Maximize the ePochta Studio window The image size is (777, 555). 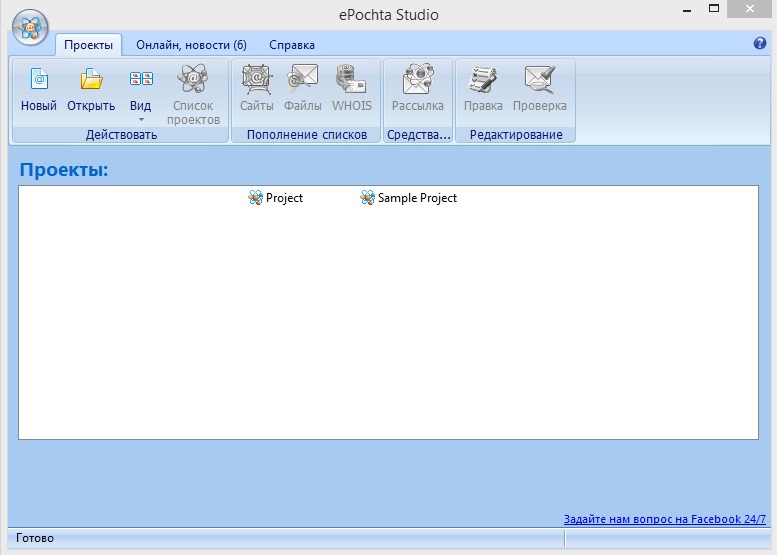(714, 8)
